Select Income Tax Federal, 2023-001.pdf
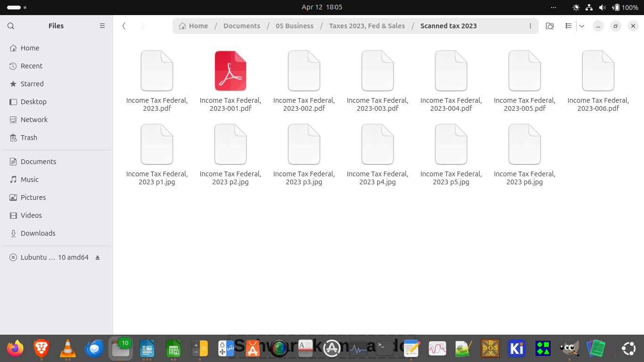This screenshot has width=644, height=362. 231,81
